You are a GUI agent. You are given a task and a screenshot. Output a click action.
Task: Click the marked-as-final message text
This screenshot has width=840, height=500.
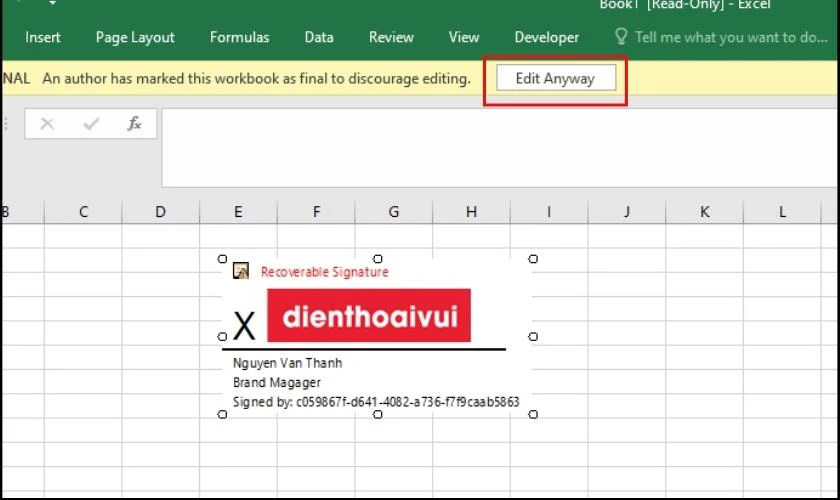256,79
